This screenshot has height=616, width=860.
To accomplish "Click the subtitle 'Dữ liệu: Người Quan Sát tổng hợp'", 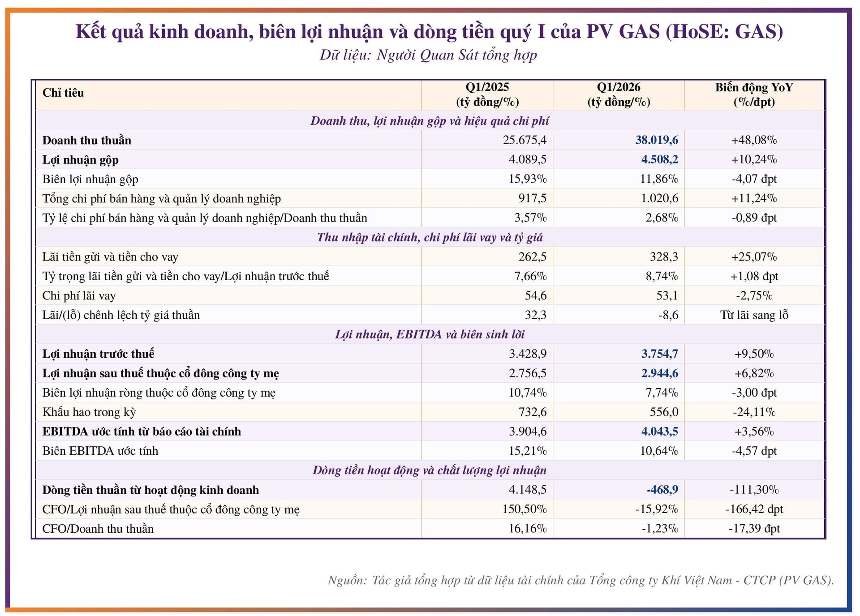I will (x=428, y=55).
